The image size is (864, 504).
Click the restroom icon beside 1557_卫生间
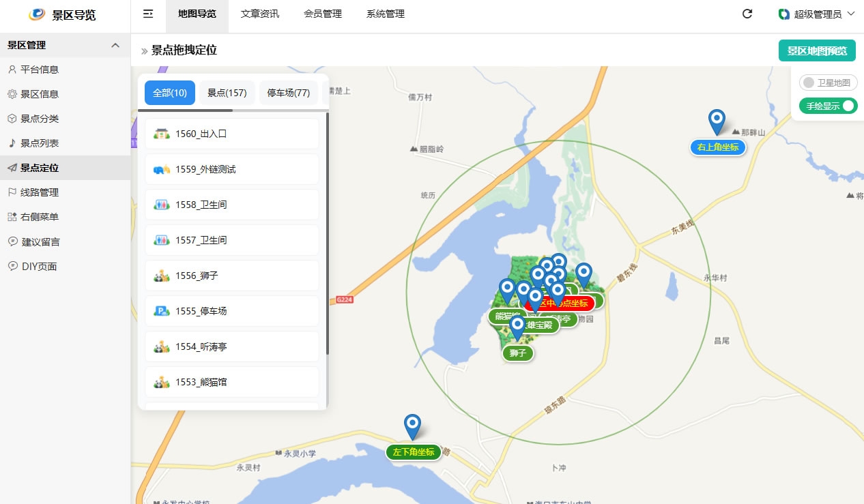[162, 240]
